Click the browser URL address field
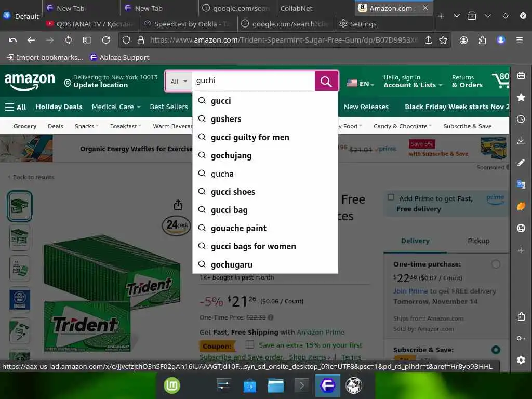Screen dimensions: 532x399 point(284,40)
